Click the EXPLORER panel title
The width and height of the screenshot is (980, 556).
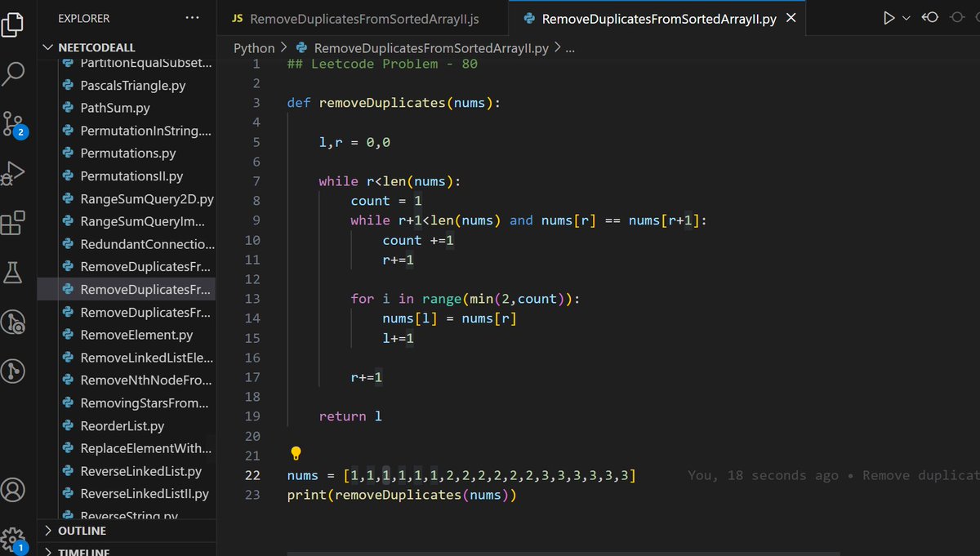(83, 18)
